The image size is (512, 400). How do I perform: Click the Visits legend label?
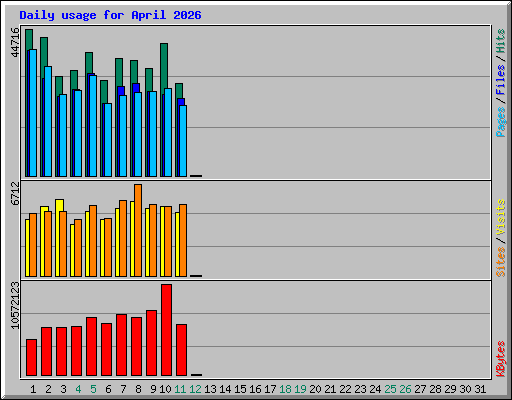click(500, 217)
